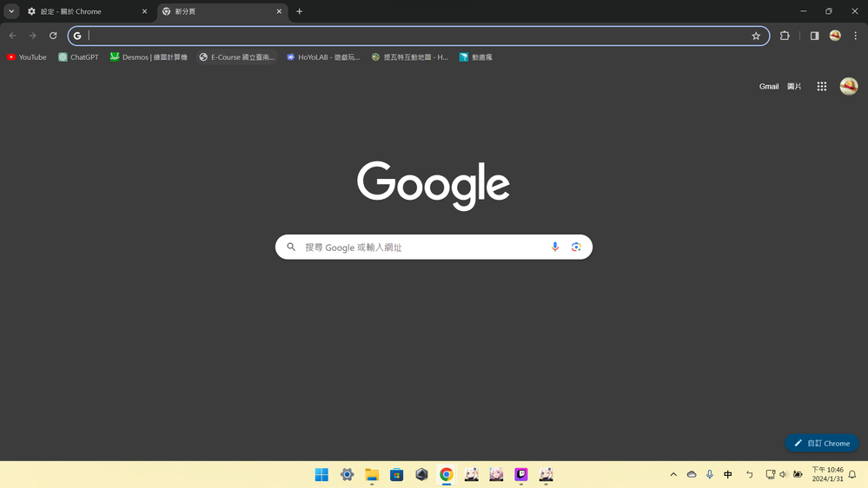The width and height of the screenshot is (868, 488).
Task: Open the Extensions puzzle icon
Action: pos(785,36)
